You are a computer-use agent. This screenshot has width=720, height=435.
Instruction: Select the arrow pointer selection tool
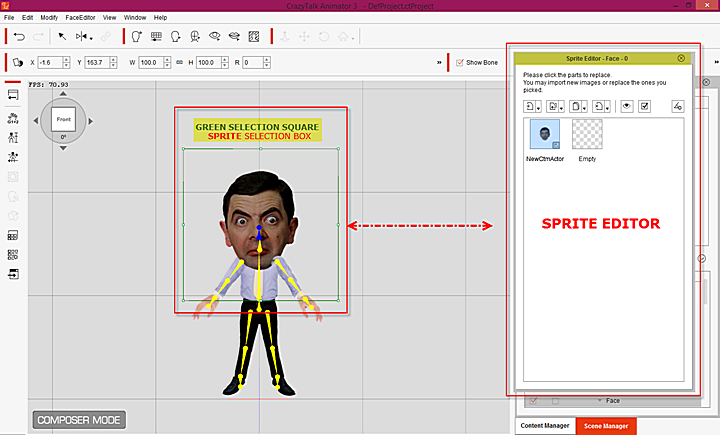(x=61, y=37)
